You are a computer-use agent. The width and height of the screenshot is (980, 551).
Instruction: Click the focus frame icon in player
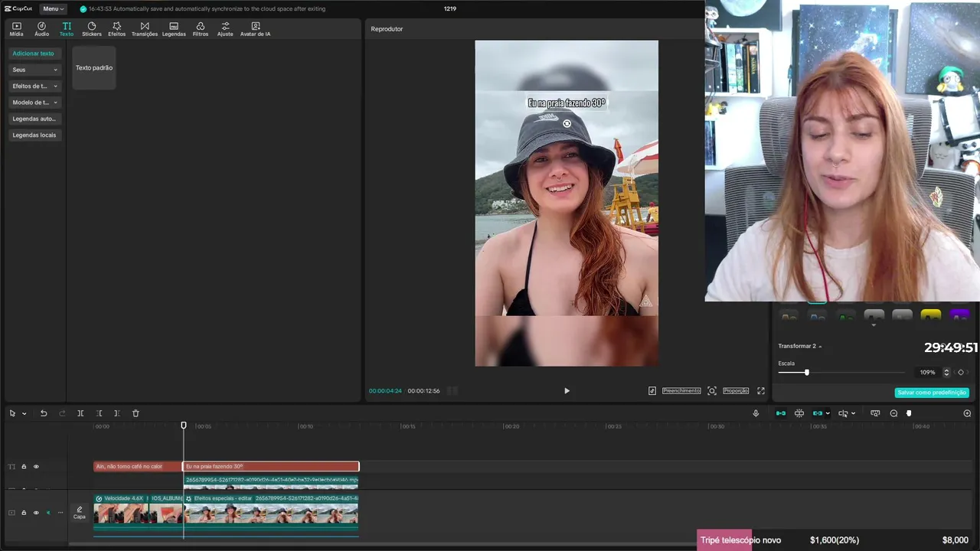tap(712, 390)
